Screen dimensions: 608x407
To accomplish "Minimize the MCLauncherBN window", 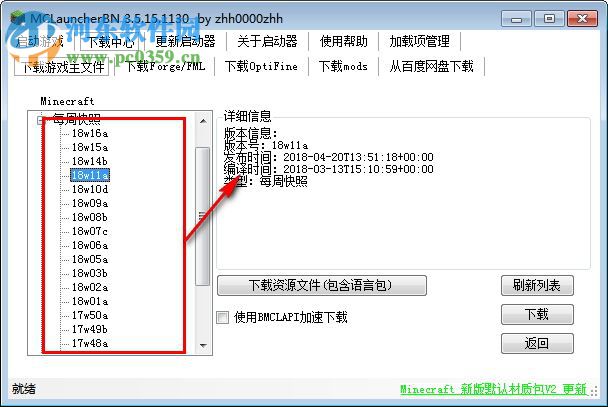I will coord(516,19).
